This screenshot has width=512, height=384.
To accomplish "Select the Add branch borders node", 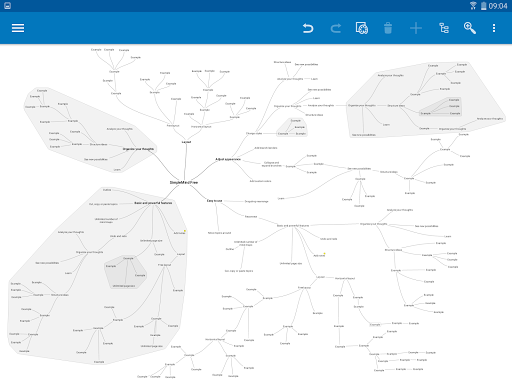I will click(266, 148).
